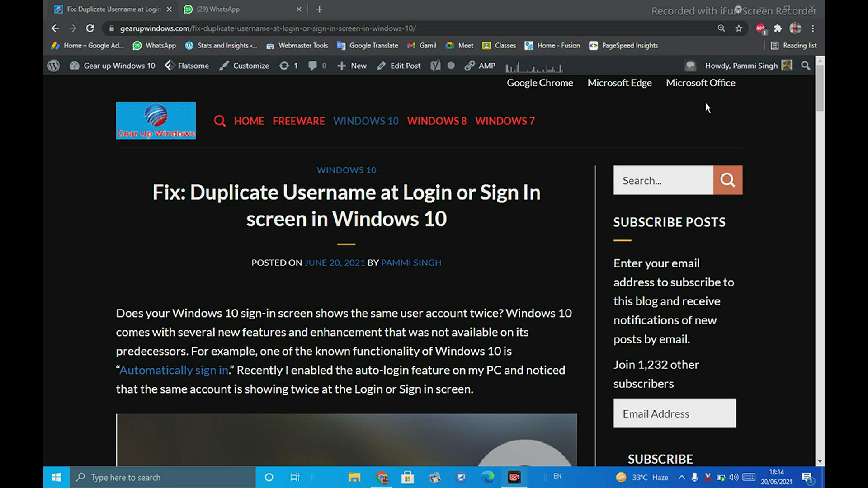Click Customize in admin bar

tap(244, 66)
